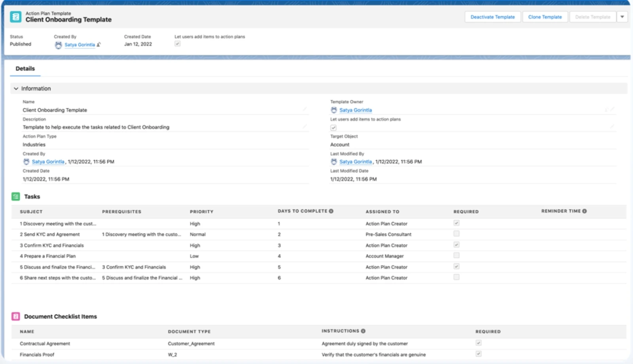Image resolution: width=633 pixels, height=364 pixels.
Task: Open the more actions dropdown arrow
Action: 622,17
